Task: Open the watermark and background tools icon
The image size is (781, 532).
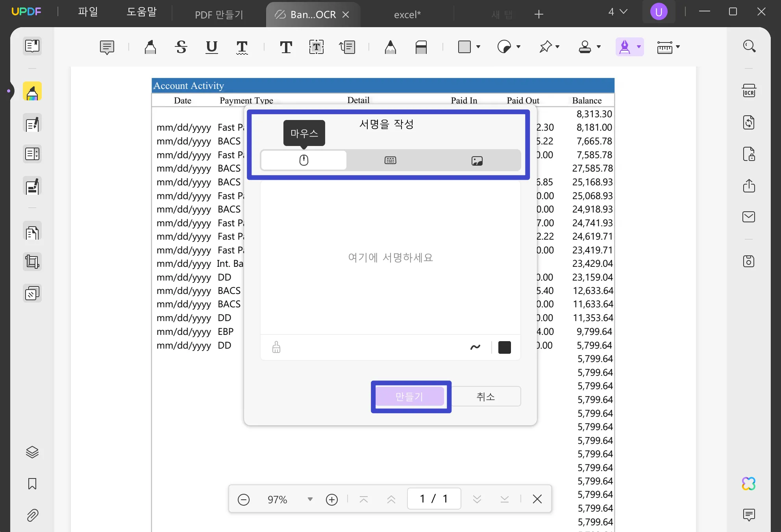Action: [32, 294]
